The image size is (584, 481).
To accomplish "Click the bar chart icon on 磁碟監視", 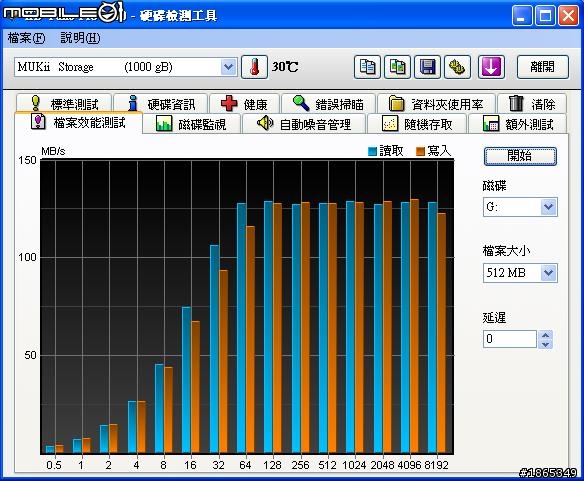I will tap(164, 123).
